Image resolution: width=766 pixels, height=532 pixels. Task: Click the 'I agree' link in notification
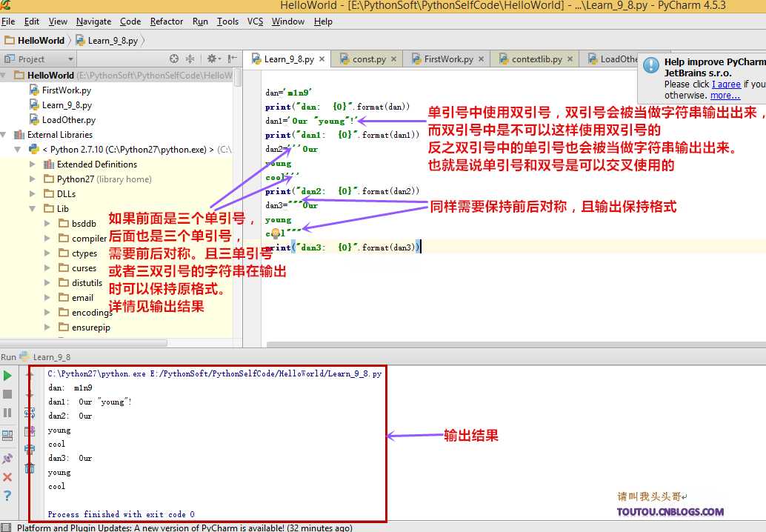coord(726,84)
